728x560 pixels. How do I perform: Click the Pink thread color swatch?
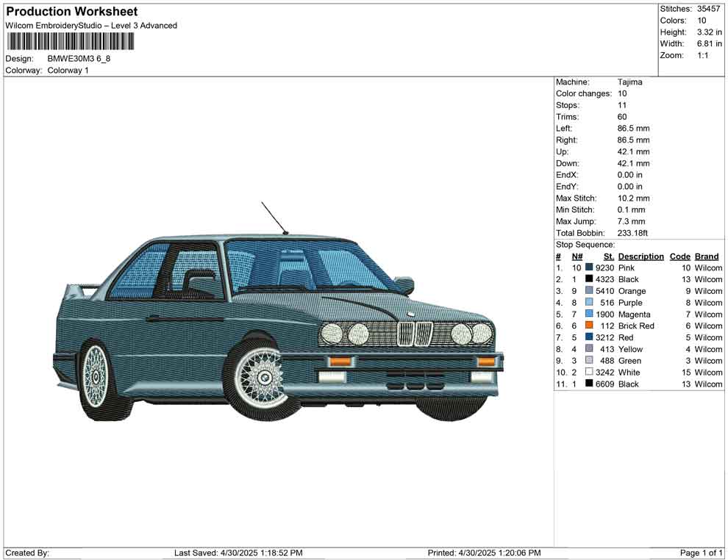(589, 268)
